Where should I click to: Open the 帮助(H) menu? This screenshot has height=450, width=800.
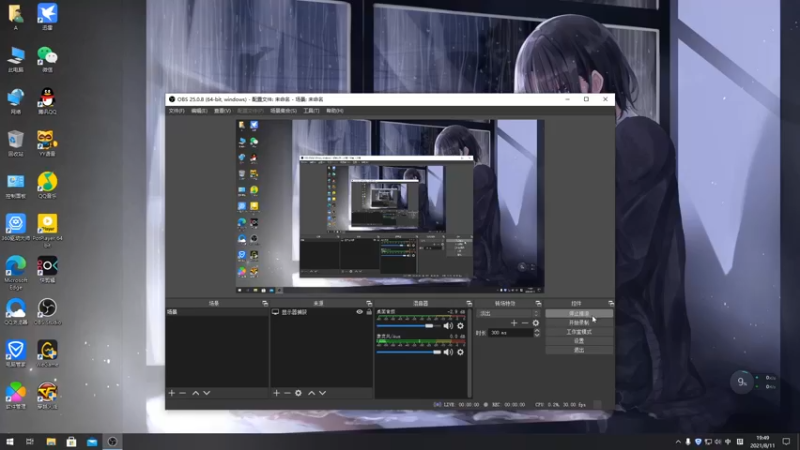335,111
